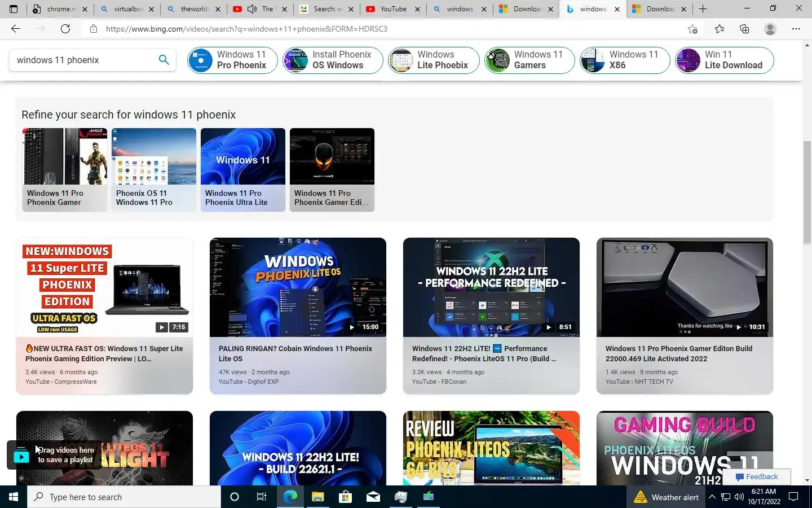812x508 pixels.
Task: Click the browser Back arrow
Action: (16, 29)
